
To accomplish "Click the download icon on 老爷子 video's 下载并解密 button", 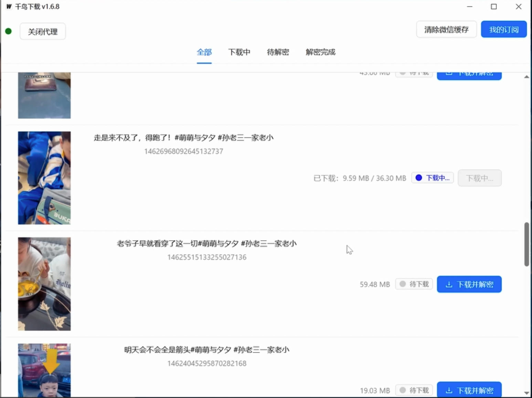I will click(449, 284).
